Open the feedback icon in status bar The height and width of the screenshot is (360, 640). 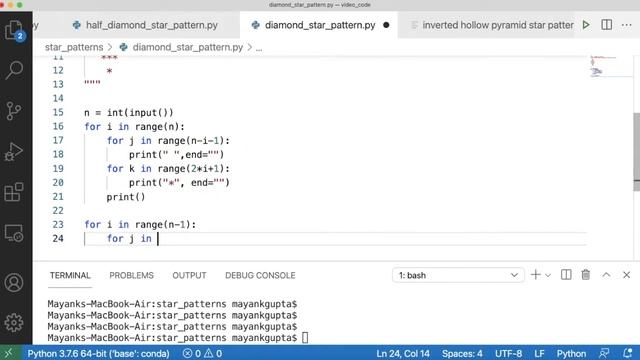[x=604, y=353]
